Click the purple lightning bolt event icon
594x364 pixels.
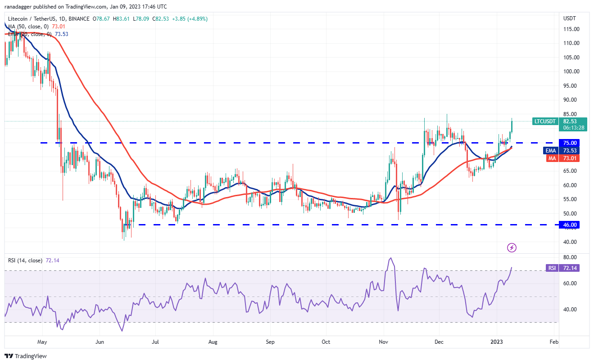[x=511, y=247]
